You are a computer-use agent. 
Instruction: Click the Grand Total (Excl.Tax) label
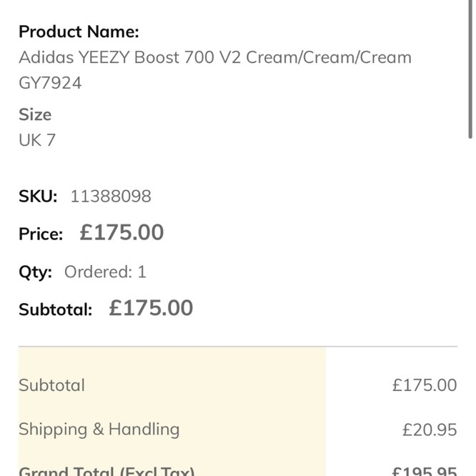[x=106, y=470]
